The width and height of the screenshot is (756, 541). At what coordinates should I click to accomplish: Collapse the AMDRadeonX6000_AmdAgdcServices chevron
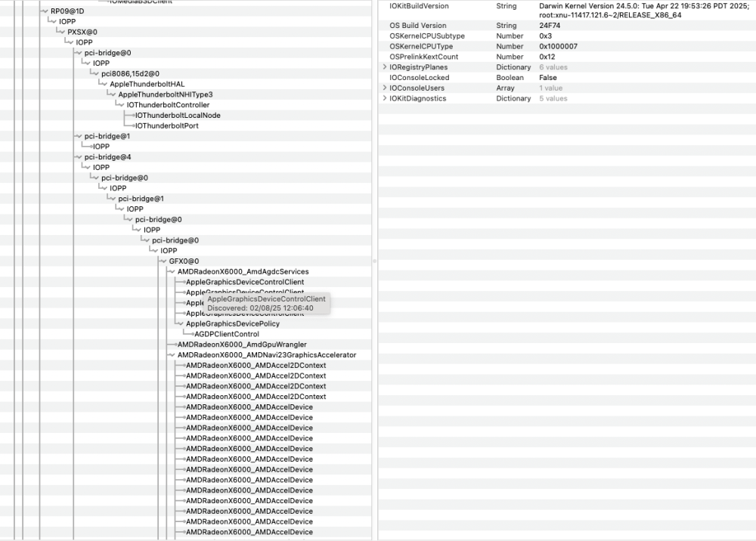coord(172,272)
